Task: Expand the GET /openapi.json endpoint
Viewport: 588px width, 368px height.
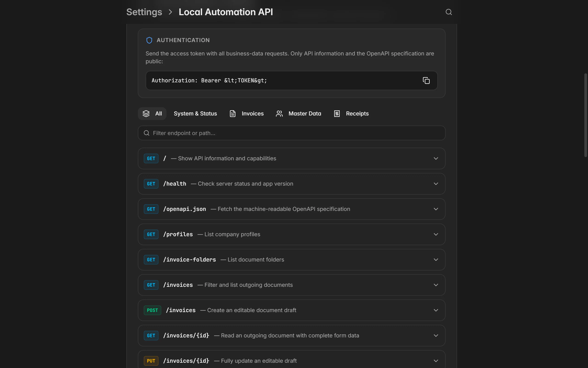Action: (x=291, y=209)
